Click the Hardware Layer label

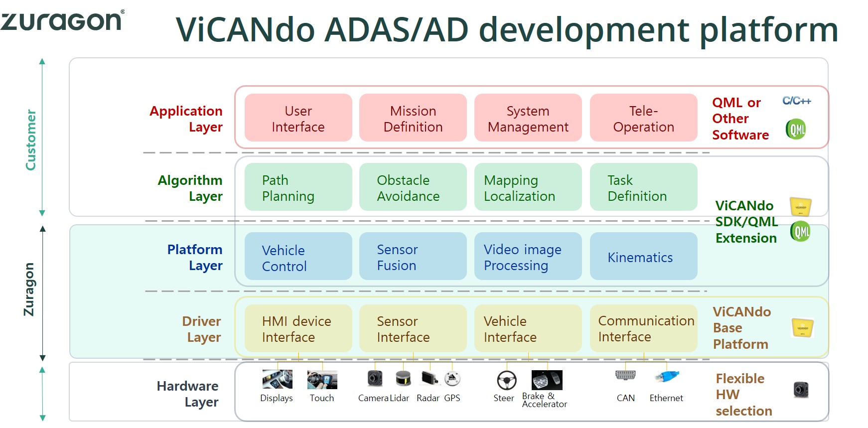pos(188,394)
